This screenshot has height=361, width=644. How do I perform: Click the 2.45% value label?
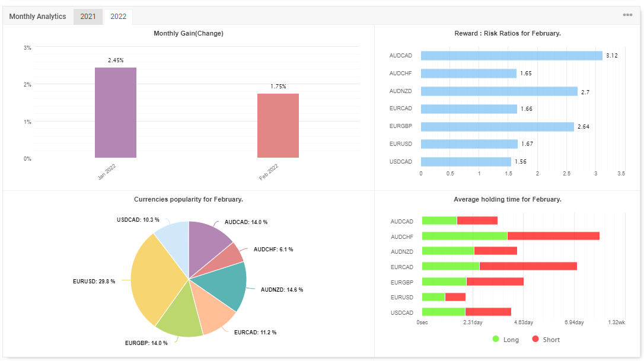coord(116,60)
